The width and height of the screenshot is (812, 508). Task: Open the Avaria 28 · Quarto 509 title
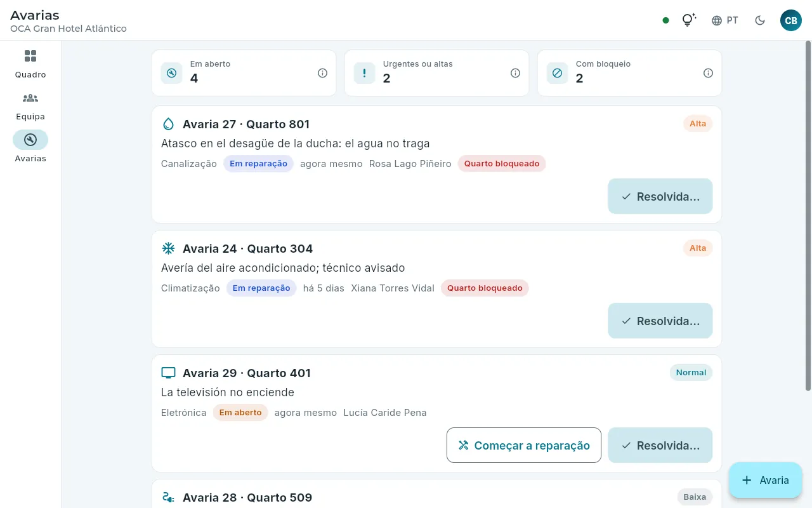[x=247, y=497]
